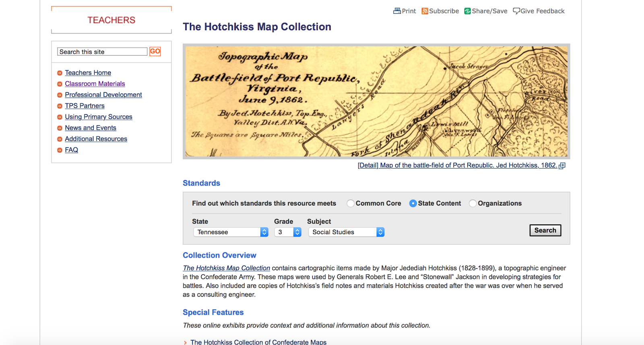Open Classroom Materials in sidebar
This screenshot has height=345, width=644.
95,83
